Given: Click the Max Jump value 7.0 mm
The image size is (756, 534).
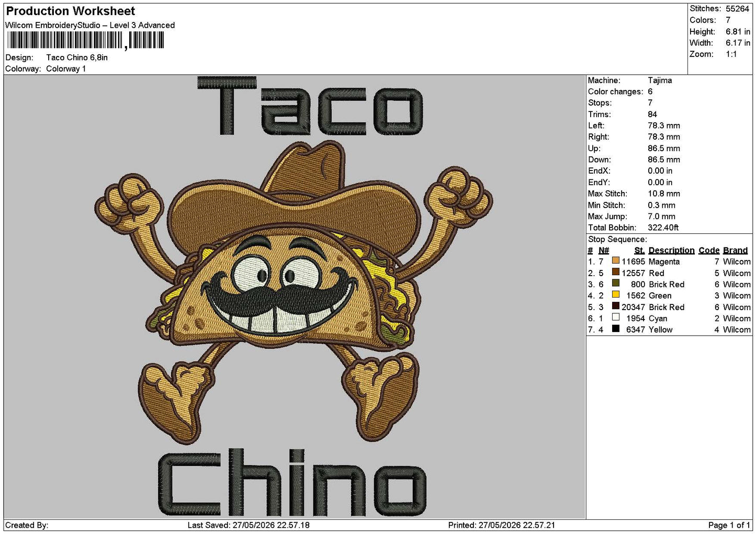Looking at the screenshot, I should click(661, 216).
